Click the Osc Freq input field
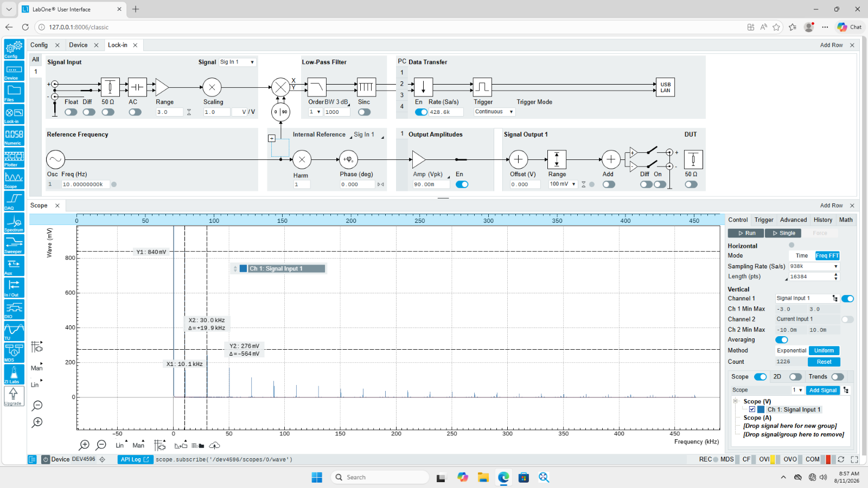 [x=85, y=184]
